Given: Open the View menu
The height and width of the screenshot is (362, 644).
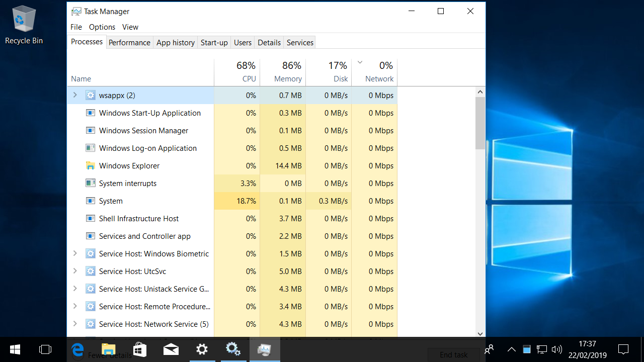Looking at the screenshot, I should [130, 27].
